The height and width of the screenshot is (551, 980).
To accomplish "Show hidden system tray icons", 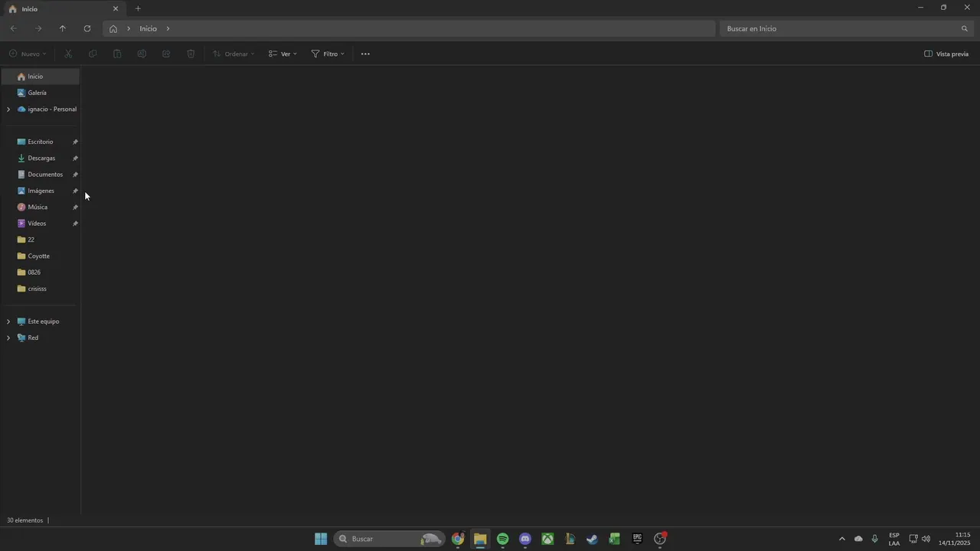I will tap(842, 539).
